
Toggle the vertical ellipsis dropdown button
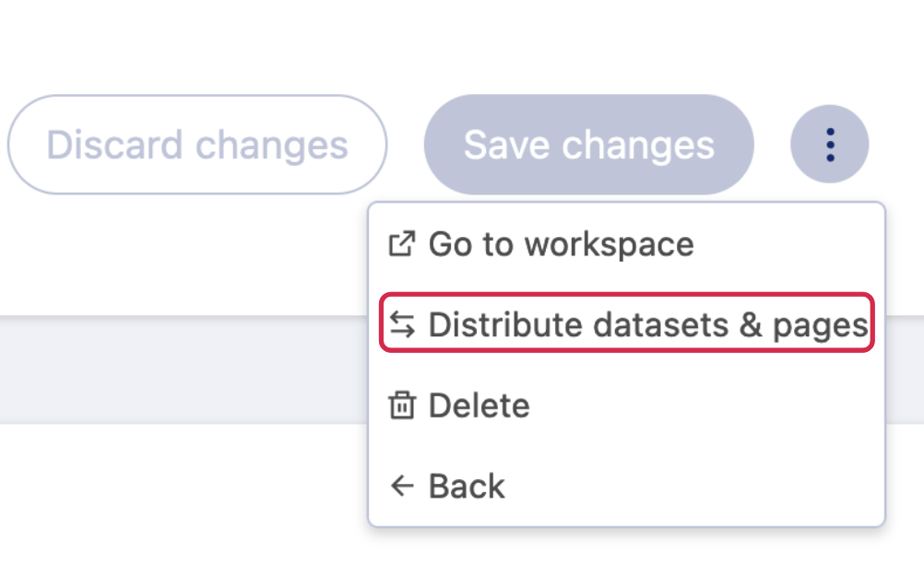[830, 145]
